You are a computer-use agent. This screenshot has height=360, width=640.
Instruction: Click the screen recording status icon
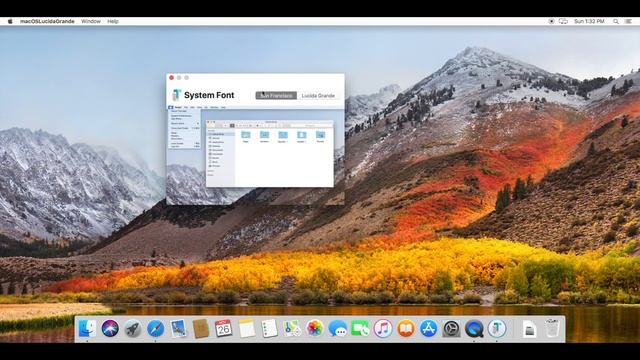click(551, 21)
